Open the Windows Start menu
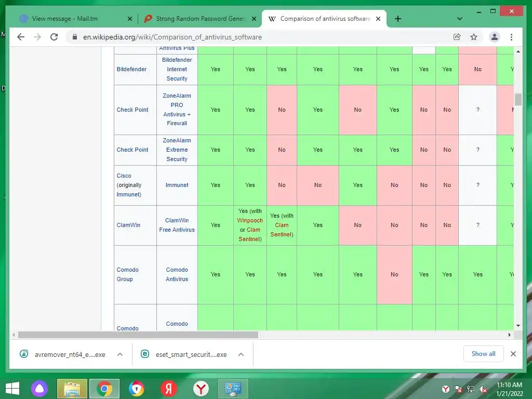The width and height of the screenshot is (532, 399). click(12, 389)
